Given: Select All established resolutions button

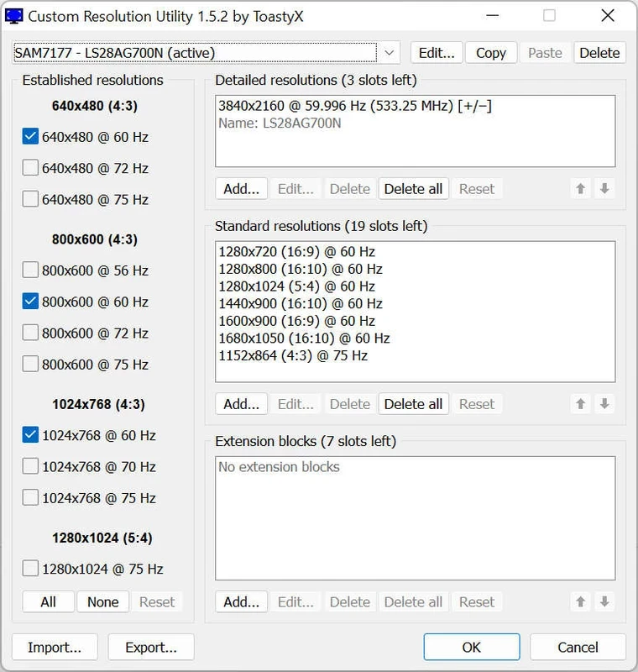Looking at the screenshot, I should (48, 602).
